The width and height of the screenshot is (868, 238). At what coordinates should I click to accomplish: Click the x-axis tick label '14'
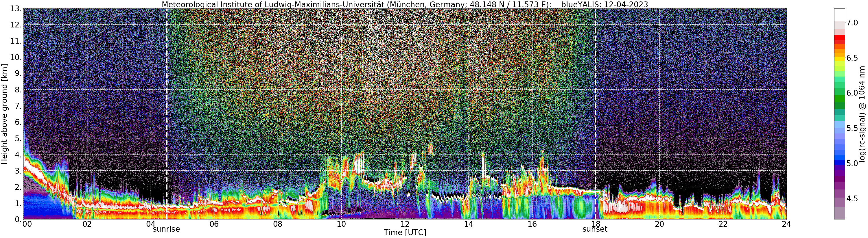tap(468, 224)
